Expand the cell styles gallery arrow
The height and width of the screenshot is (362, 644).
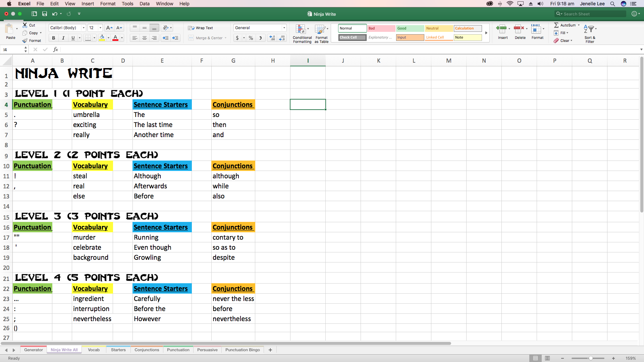486,33
